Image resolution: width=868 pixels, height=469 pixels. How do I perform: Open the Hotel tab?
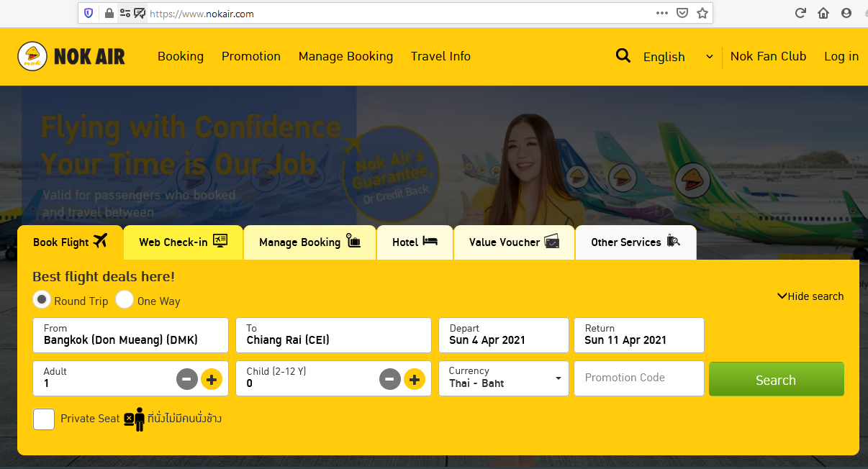pyautogui.click(x=415, y=242)
